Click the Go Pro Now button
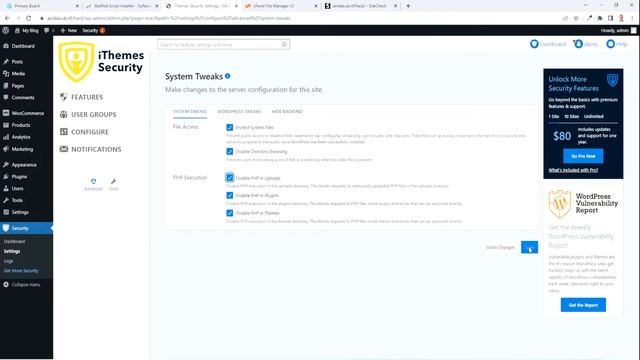The width and height of the screenshot is (640, 360). coord(583,156)
